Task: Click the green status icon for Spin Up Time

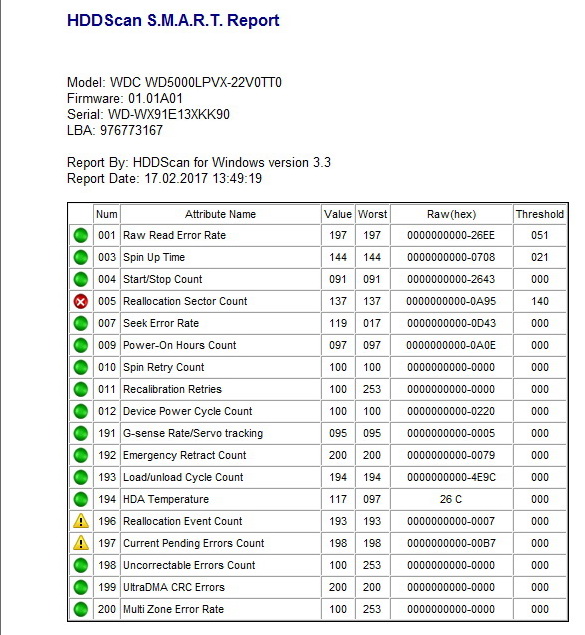Action: (81, 257)
